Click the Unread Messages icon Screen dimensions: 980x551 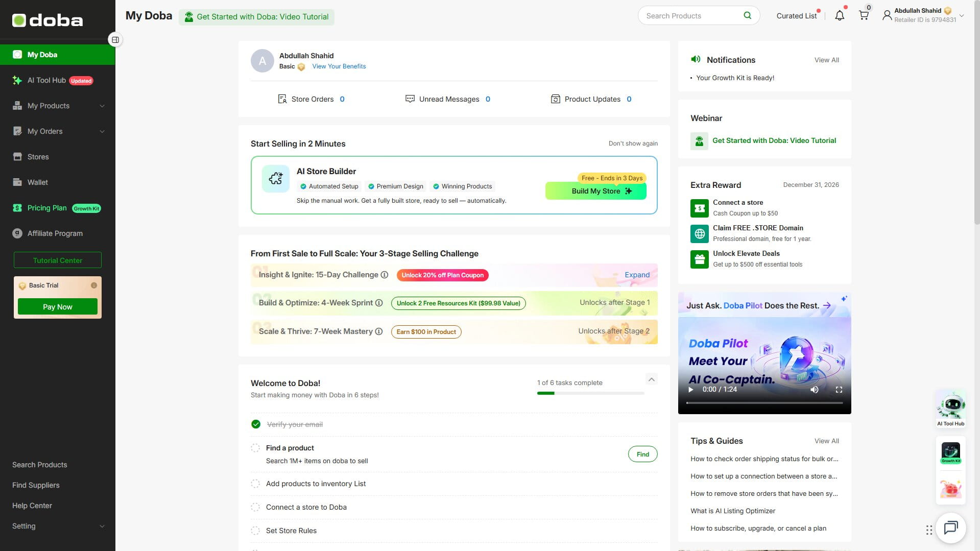pos(410,99)
